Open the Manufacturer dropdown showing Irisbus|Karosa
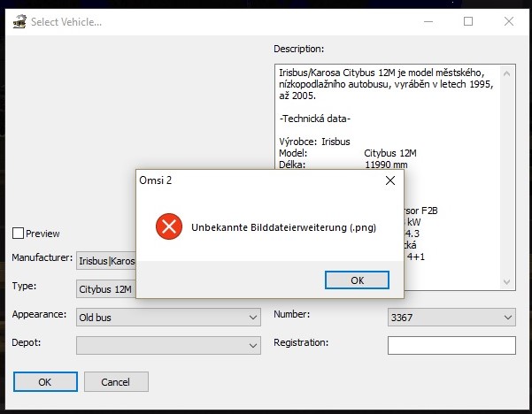This screenshot has width=532, height=414. 106,261
